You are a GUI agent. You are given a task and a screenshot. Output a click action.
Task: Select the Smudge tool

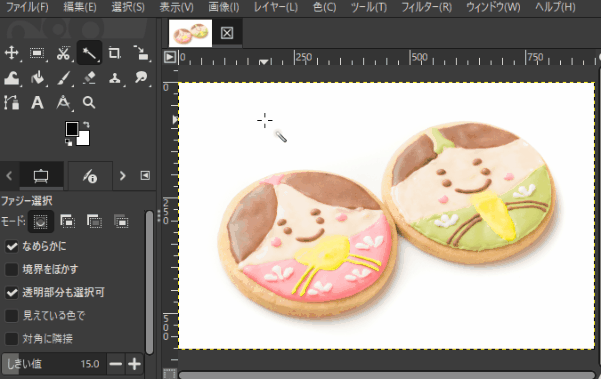click(141, 78)
